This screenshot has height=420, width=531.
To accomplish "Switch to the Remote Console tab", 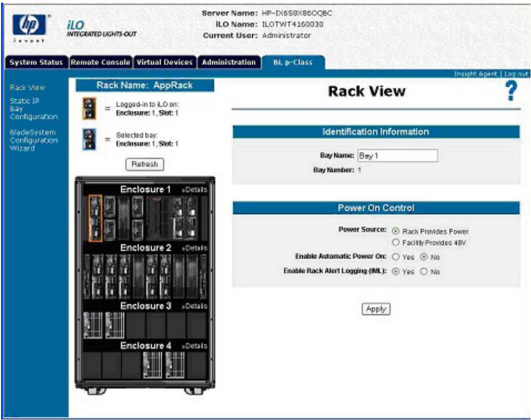I will pos(100,62).
